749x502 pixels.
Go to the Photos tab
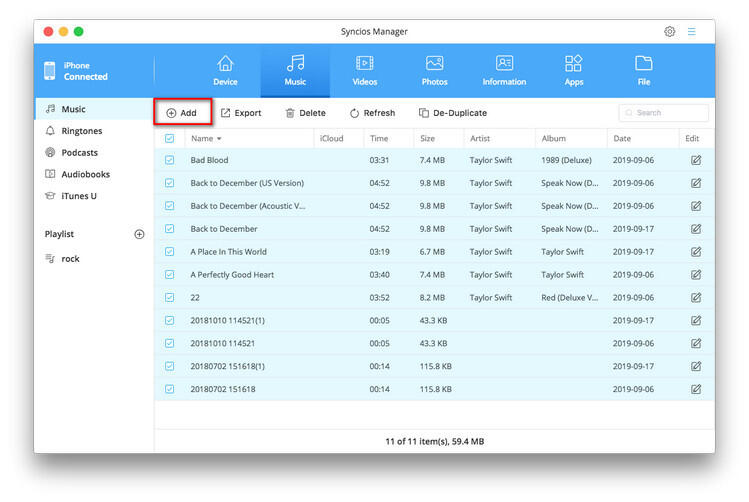[435, 71]
